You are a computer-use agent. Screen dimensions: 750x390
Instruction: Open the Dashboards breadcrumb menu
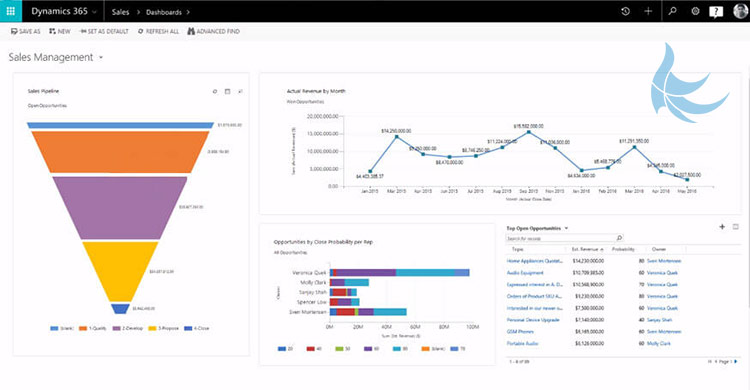point(164,12)
